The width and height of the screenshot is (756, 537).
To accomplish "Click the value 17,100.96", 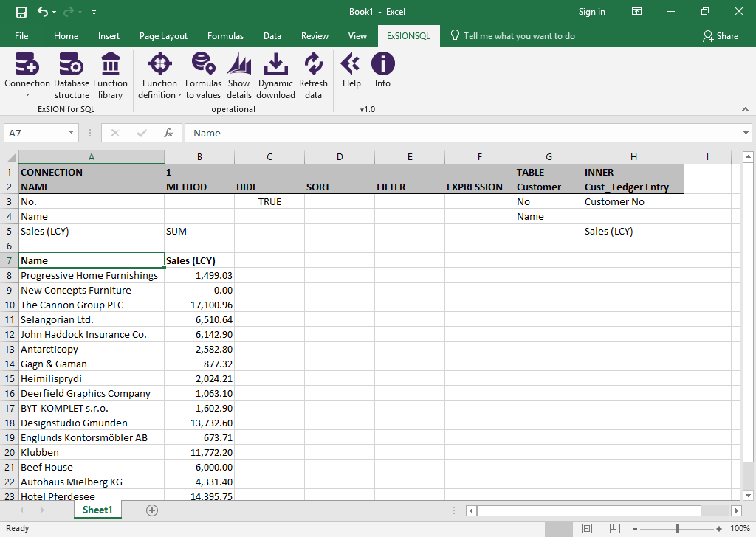I will click(199, 305).
